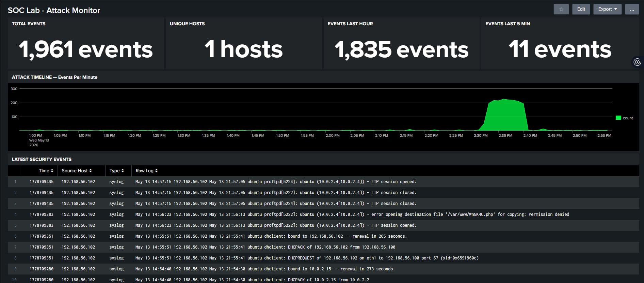Click the TOTAL EVENTS panel label
The height and width of the screenshot is (283, 644).
point(29,24)
